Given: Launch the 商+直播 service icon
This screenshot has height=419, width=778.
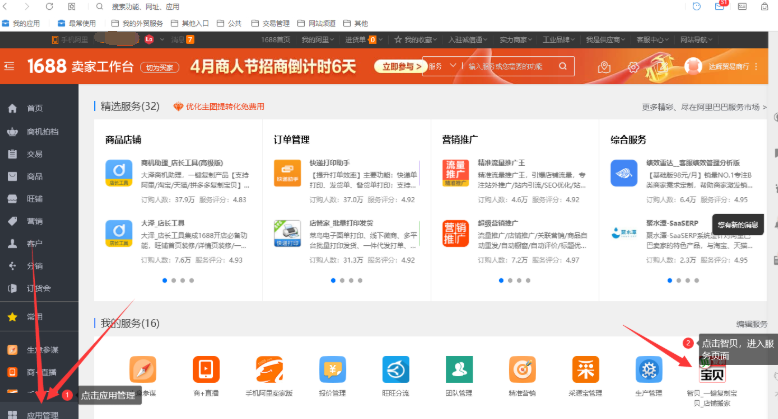Looking at the screenshot, I should tap(206, 369).
